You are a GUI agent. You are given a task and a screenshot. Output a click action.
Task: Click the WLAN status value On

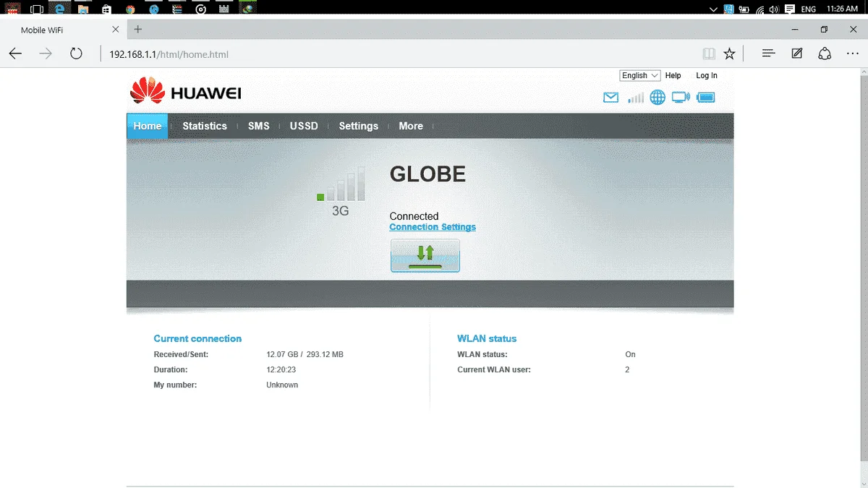click(630, 354)
